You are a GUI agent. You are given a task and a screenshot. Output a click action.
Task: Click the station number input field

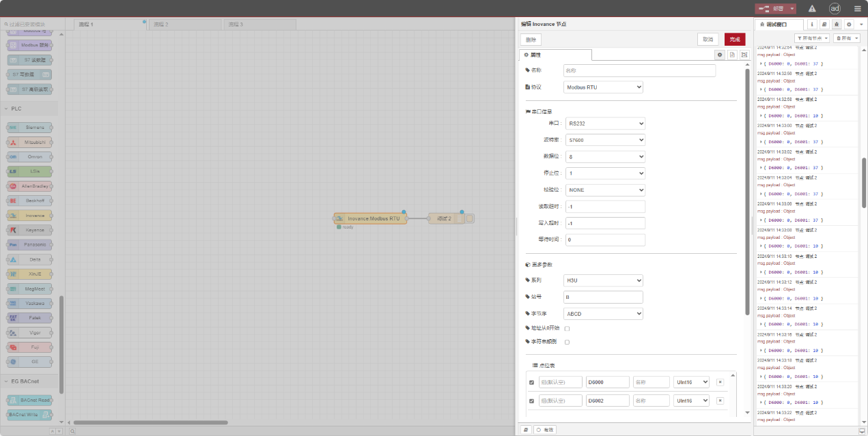[x=604, y=297]
